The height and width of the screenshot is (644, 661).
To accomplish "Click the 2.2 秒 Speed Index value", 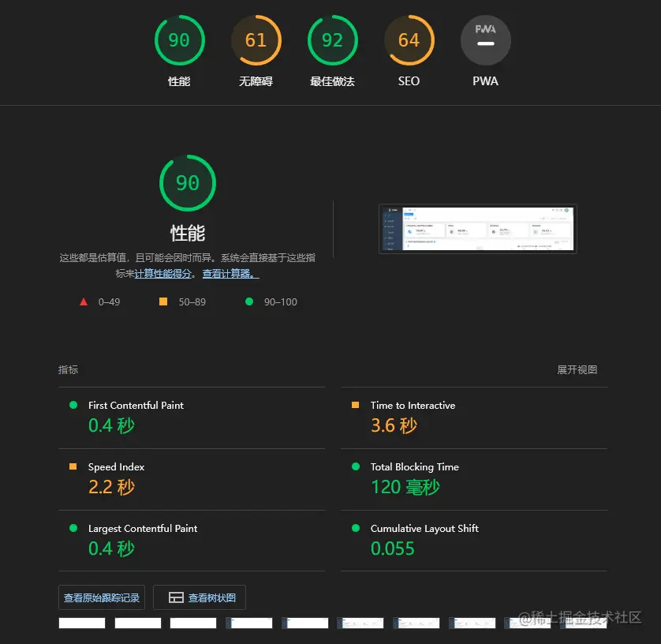I will 112,487.
